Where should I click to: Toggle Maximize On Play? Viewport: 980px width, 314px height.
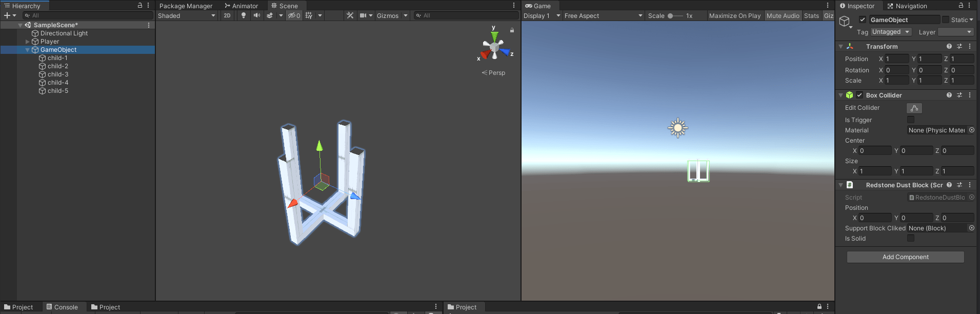[x=735, y=15]
